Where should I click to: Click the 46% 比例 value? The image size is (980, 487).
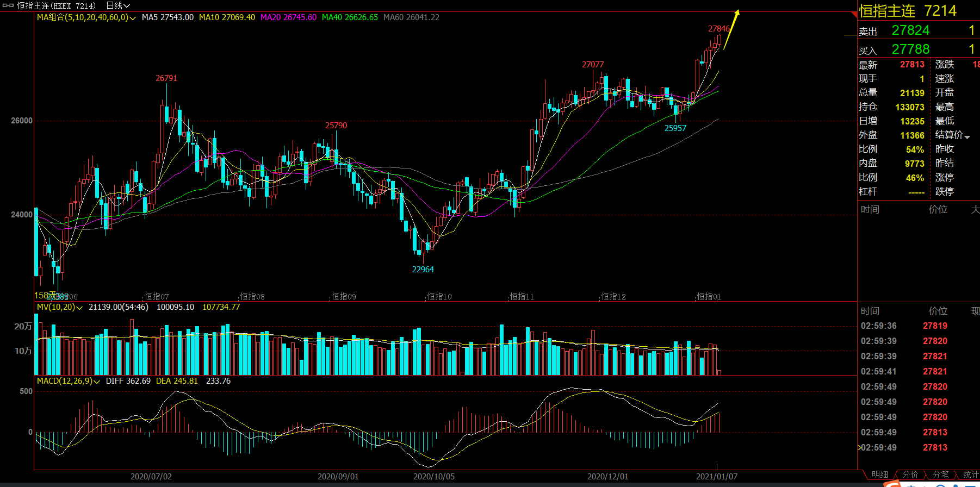click(915, 178)
